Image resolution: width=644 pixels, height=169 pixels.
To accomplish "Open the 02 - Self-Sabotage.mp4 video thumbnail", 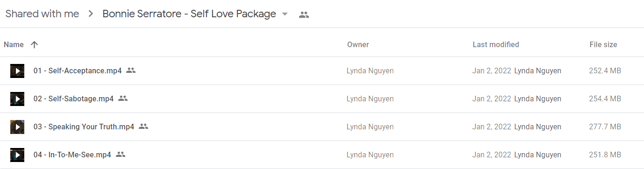I will (x=17, y=99).
